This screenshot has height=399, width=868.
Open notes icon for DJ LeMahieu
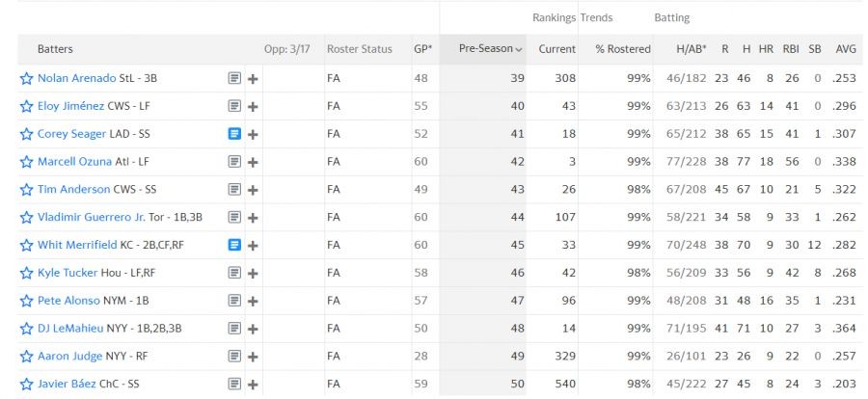[x=234, y=330]
